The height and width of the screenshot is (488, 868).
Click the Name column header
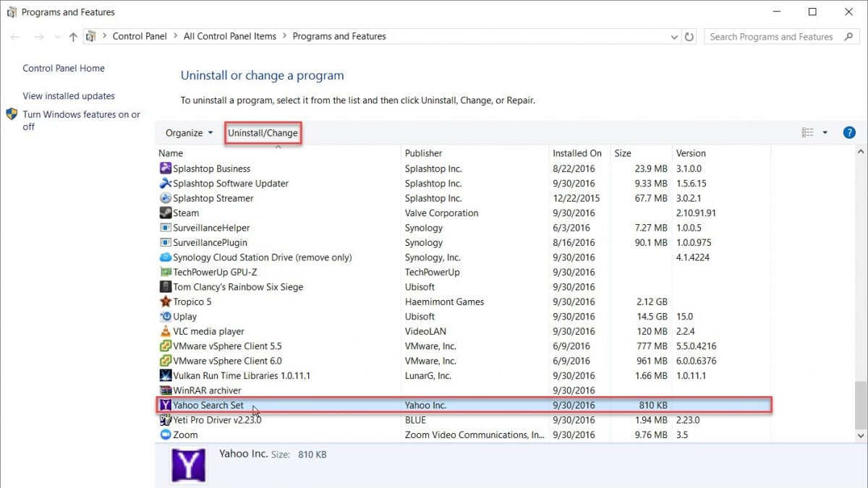pyautogui.click(x=171, y=153)
